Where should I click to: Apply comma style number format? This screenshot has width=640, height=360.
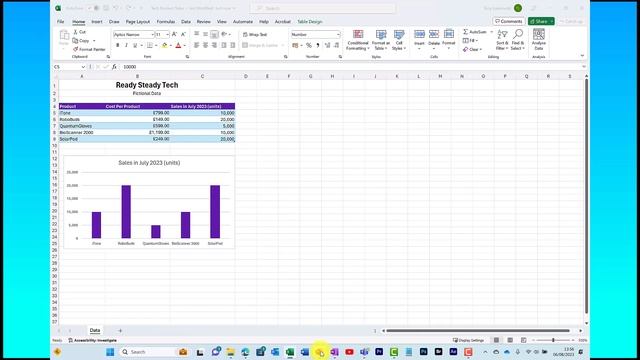[x=318, y=45]
